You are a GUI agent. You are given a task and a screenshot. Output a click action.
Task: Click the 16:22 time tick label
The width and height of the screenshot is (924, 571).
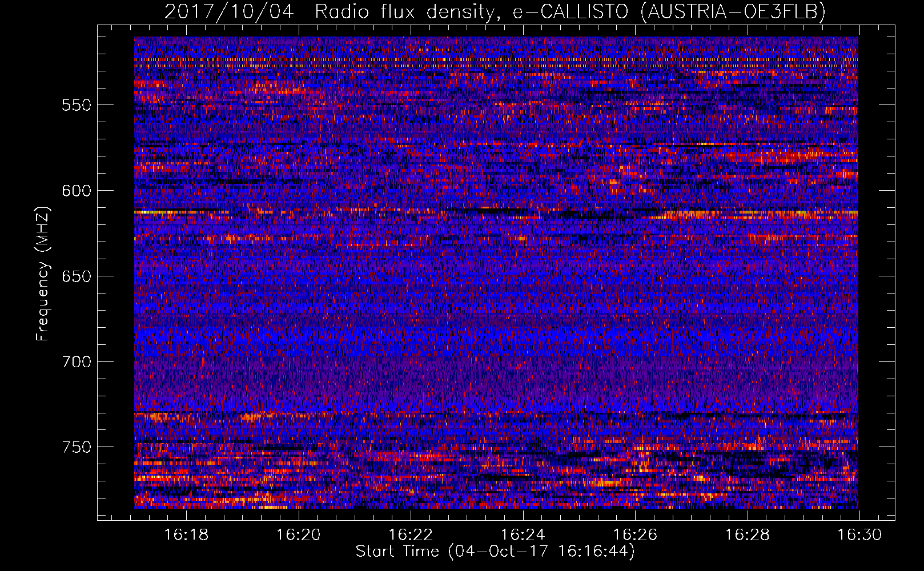pyautogui.click(x=411, y=535)
